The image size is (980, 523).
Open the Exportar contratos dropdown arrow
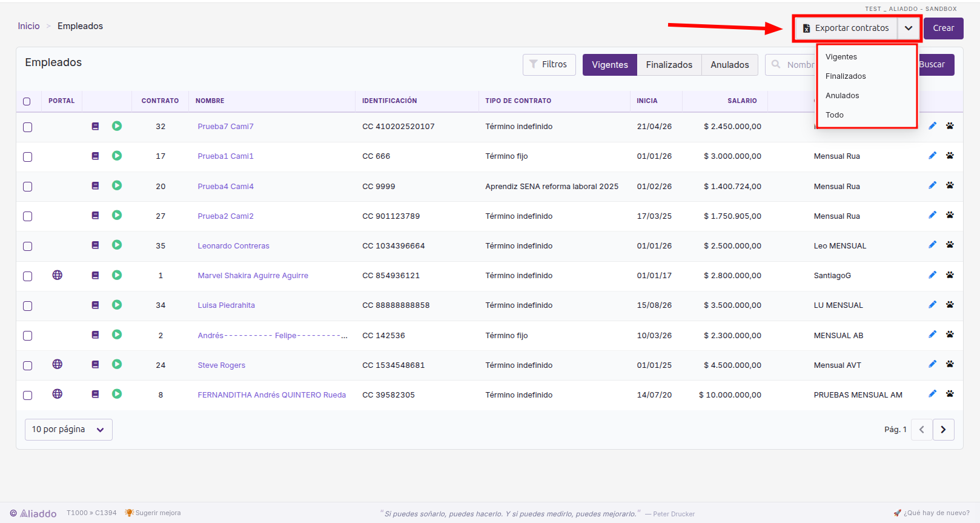[909, 28]
